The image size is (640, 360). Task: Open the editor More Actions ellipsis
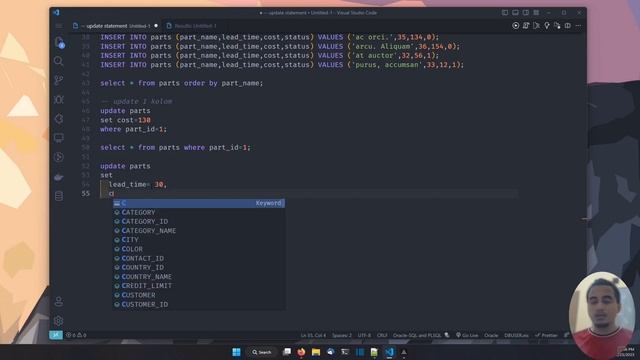point(578,26)
